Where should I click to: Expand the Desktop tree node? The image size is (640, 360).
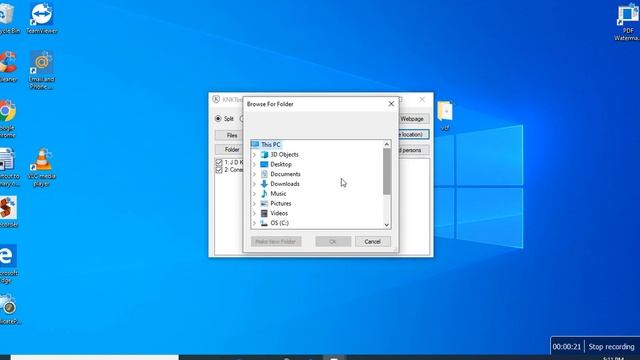pyautogui.click(x=255, y=164)
